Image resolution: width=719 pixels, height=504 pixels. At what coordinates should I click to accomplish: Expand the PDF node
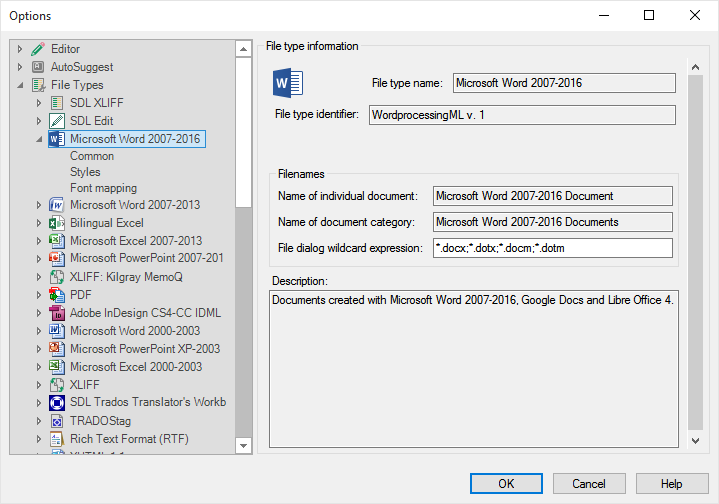(39, 295)
